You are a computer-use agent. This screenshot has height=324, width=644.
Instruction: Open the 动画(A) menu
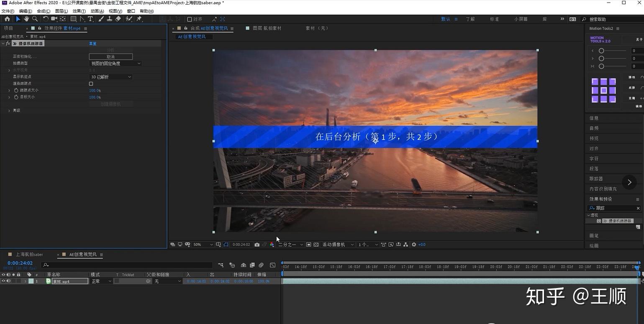pyautogui.click(x=97, y=11)
